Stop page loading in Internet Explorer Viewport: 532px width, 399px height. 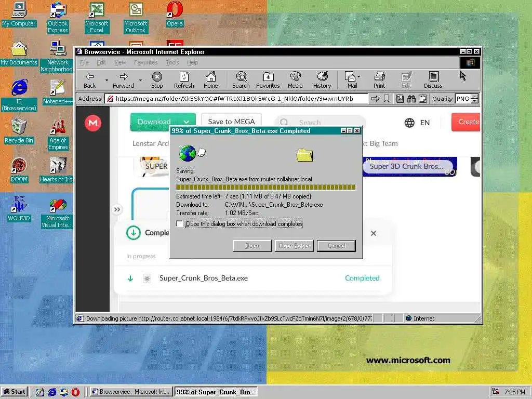[x=157, y=81]
